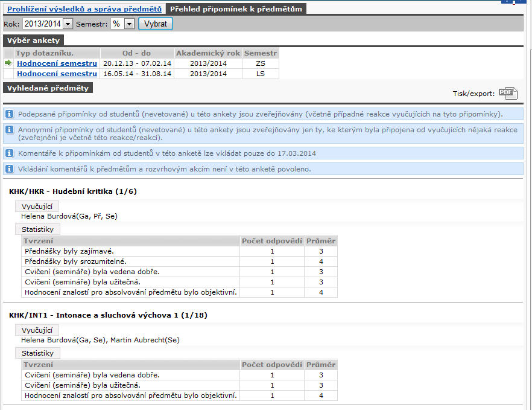This screenshot has width=532, height=410.
Task: Open Hodnocení semestru link for LS
Action: [57, 74]
